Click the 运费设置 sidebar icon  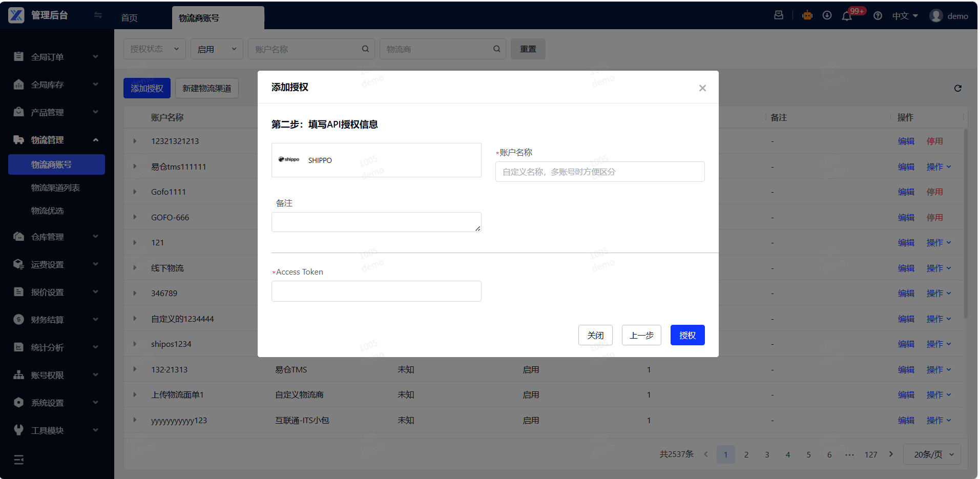click(x=18, y=264)
